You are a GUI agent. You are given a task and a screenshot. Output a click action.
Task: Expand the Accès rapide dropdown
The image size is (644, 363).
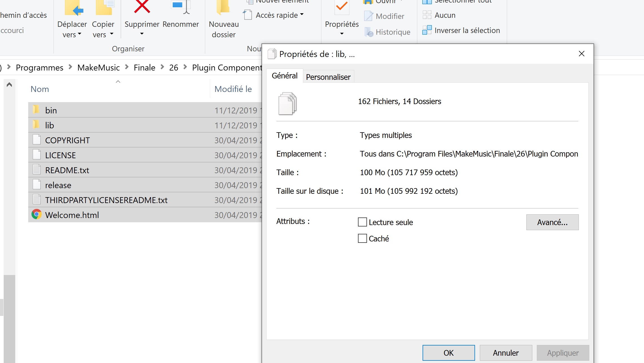click(x=302, y=14)
